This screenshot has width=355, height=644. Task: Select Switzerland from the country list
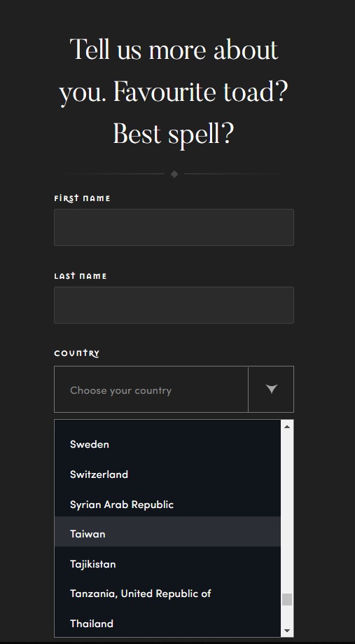tap(167, 474)
